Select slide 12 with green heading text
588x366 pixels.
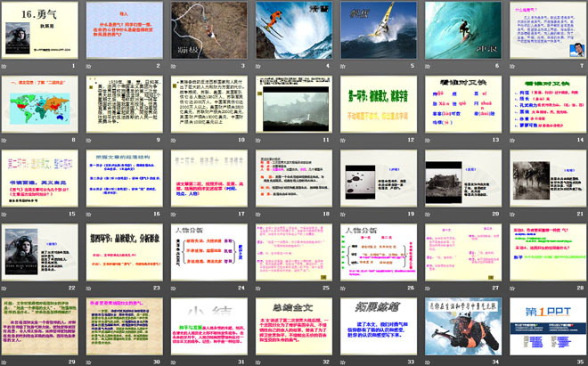click(379, 104)
